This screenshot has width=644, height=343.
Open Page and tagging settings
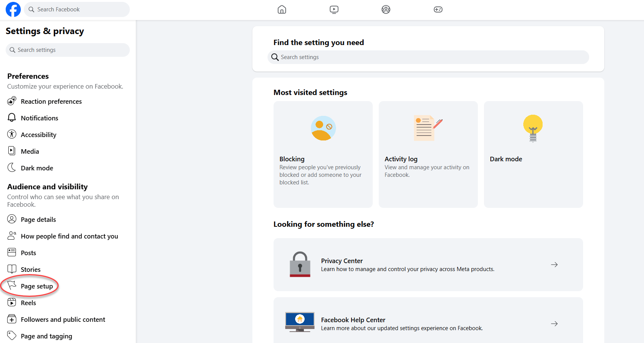coord(46,336)
